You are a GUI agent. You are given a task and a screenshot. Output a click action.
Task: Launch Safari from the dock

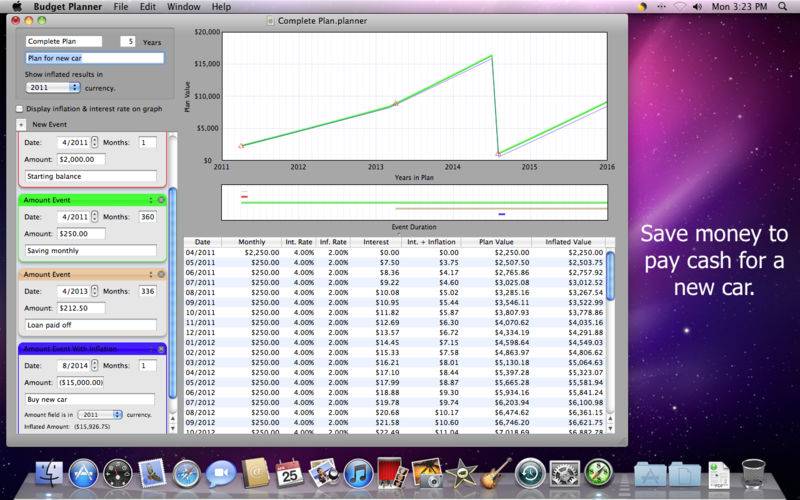click(186, 473)
